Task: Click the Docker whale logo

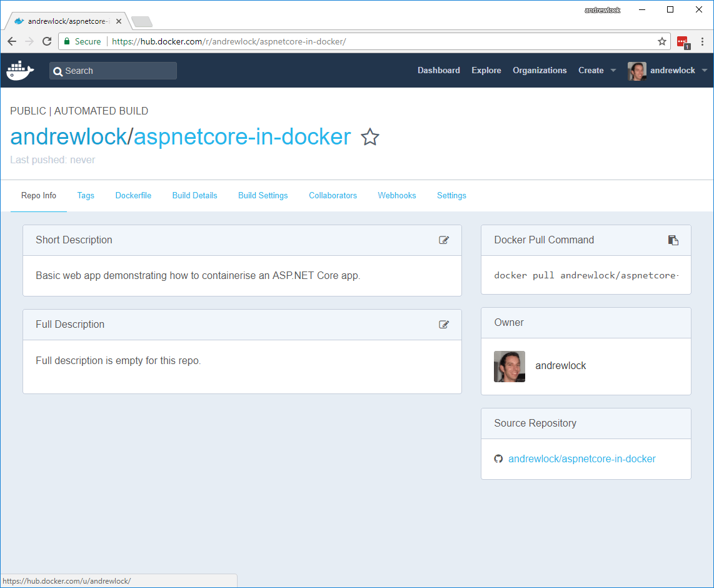Action: pos(20,71)
